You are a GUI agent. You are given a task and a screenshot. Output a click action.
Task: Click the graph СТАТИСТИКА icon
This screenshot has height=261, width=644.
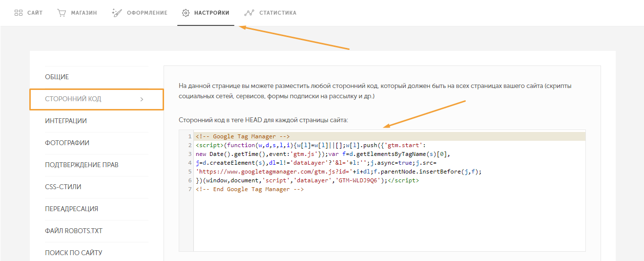(249, 13)
